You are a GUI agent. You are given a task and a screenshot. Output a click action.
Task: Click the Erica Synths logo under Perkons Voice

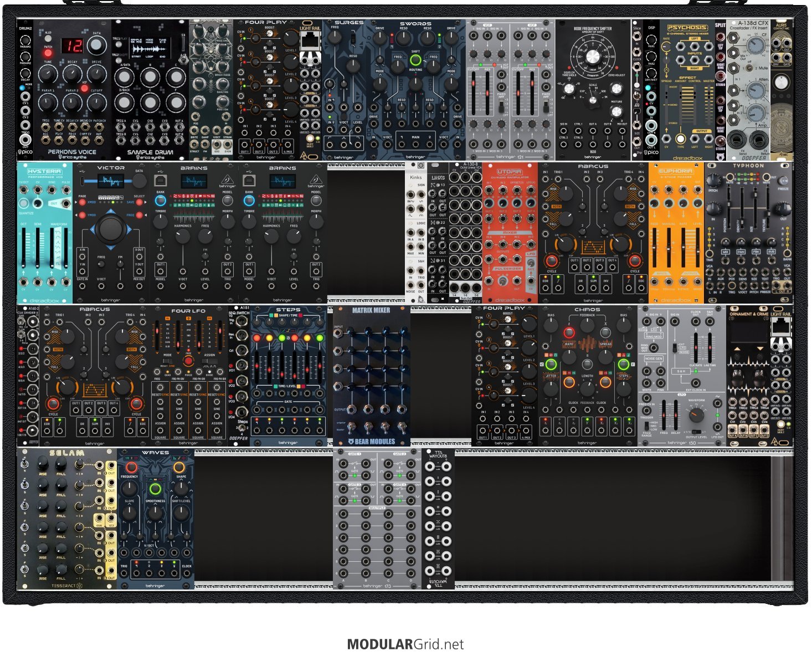[72, 157]
